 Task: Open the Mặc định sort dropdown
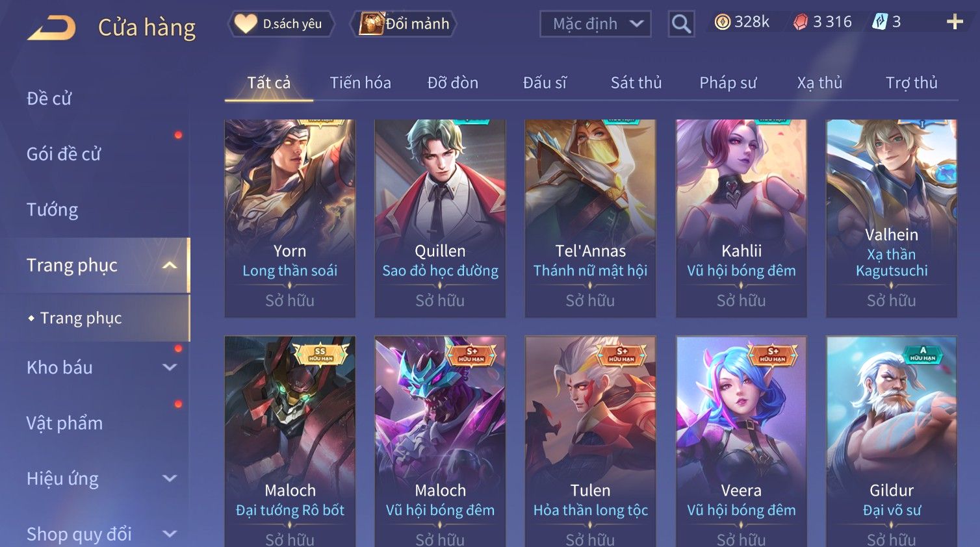tap(595, 24)
